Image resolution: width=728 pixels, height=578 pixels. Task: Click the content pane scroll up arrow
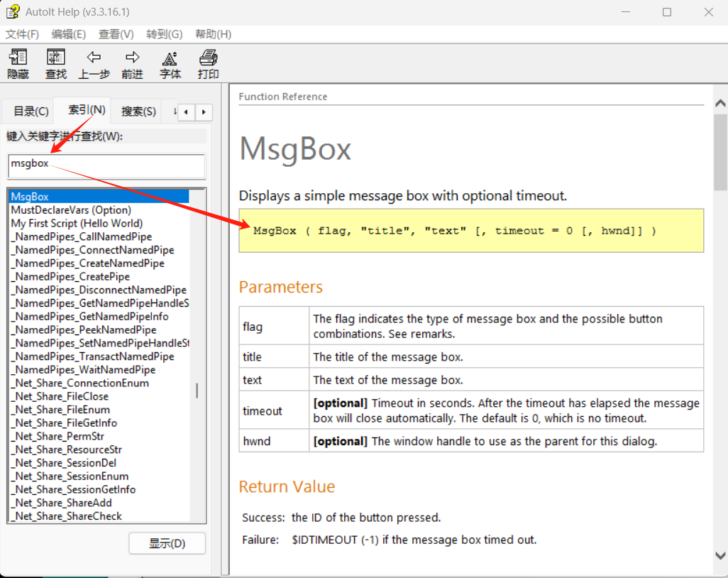(720, 103)
